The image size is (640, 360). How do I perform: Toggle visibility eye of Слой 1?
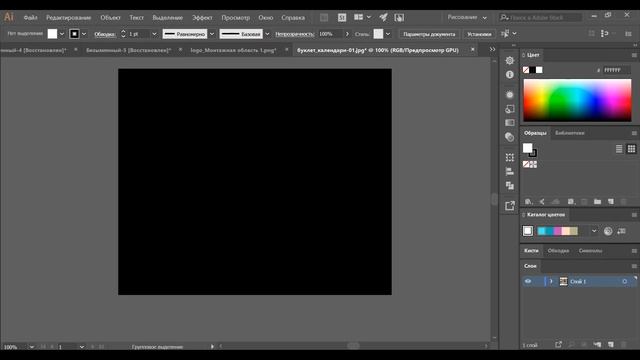[x=528, y=281]
